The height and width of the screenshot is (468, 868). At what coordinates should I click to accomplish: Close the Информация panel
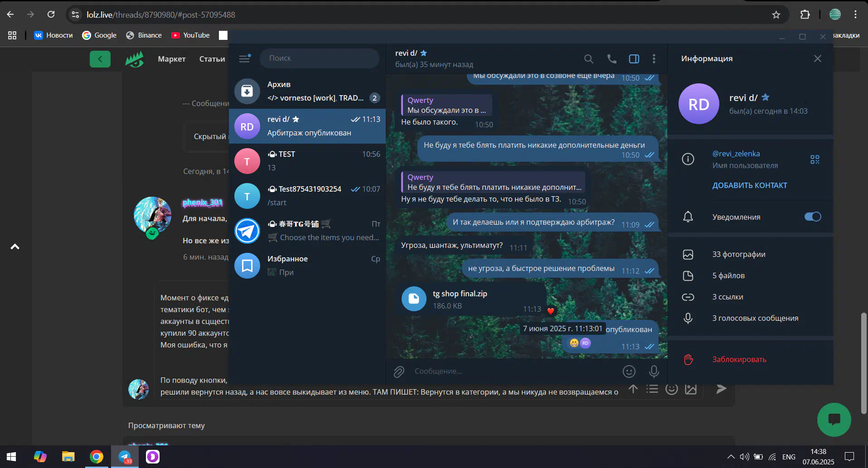point(817,58)
